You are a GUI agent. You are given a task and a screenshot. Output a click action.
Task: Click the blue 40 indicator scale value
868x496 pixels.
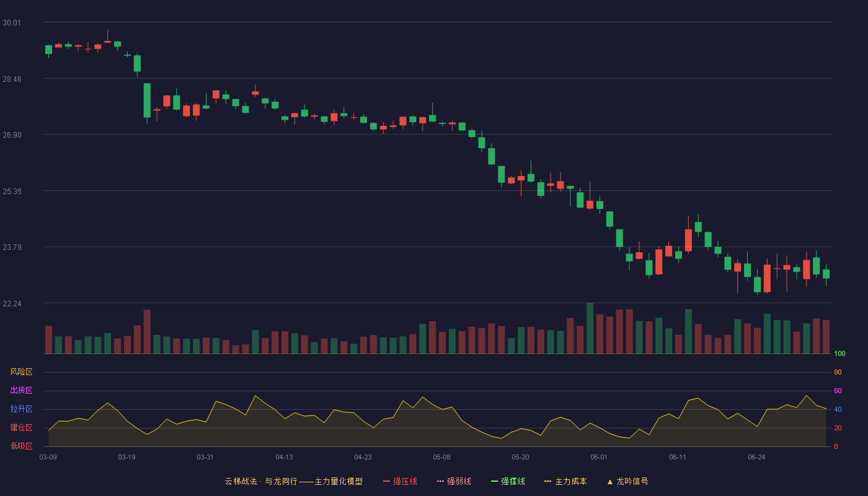838,409
